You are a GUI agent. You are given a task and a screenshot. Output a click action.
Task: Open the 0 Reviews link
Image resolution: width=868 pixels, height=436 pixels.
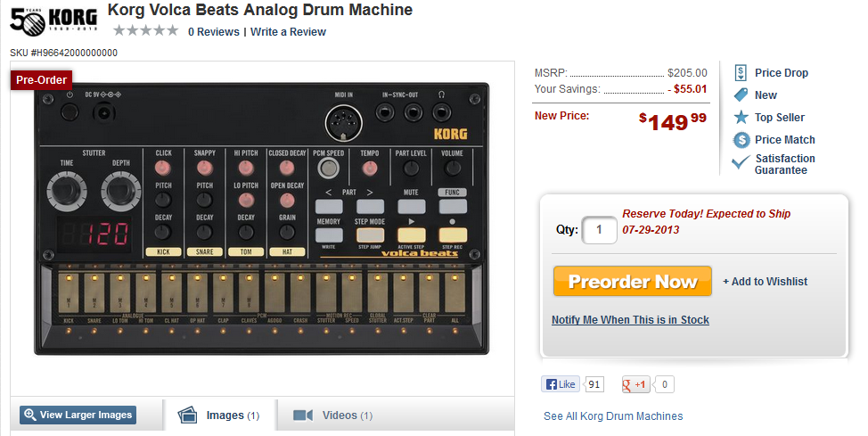[213, 32]
